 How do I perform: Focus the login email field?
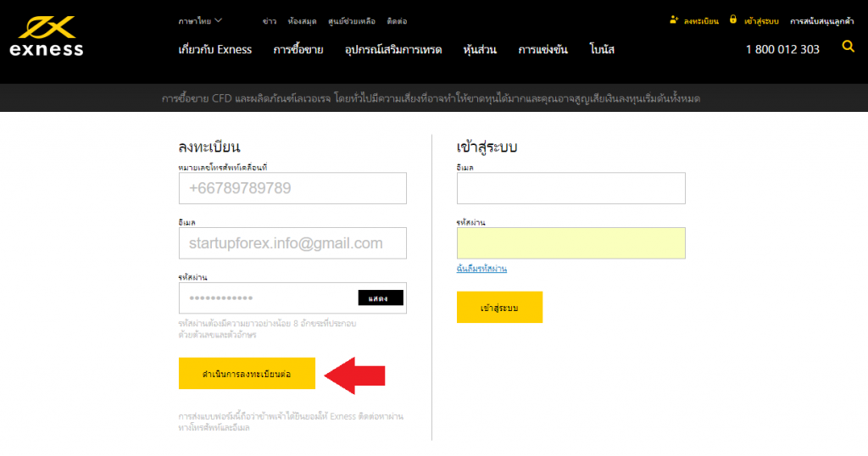pyautogui.click(x=570, y=188)
